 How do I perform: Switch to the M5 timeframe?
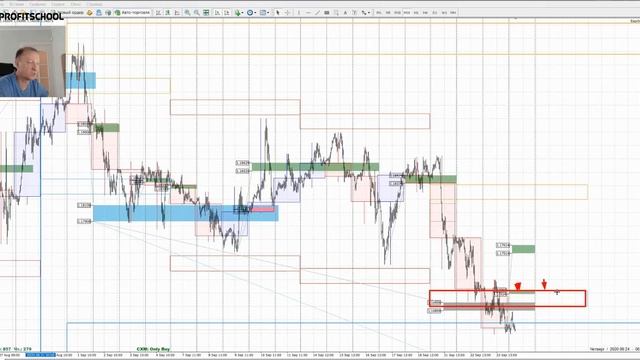(388, 13)
